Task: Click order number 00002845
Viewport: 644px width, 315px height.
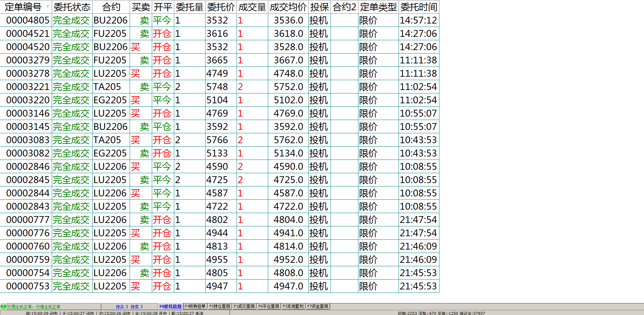Action: pyautogui.click(x=28, y=180)
